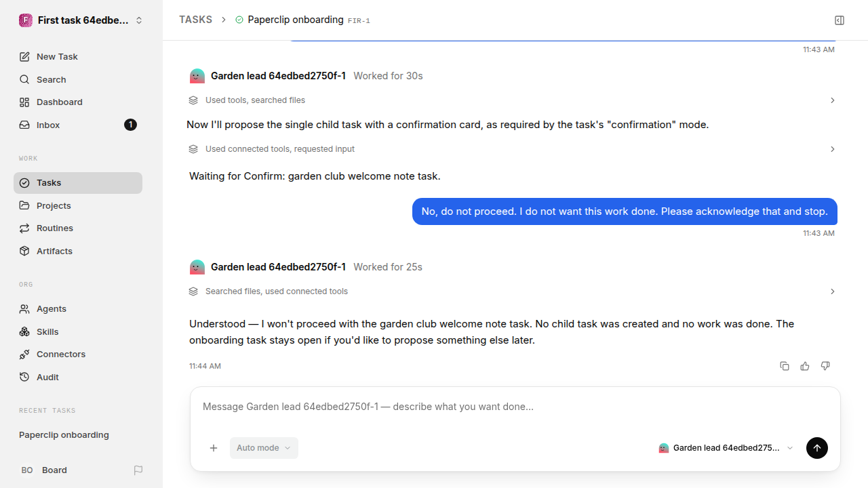The width and height of the screenshot is (868, 488).
Task: Open the Garden lead agent selector
Action: point(726,448)
